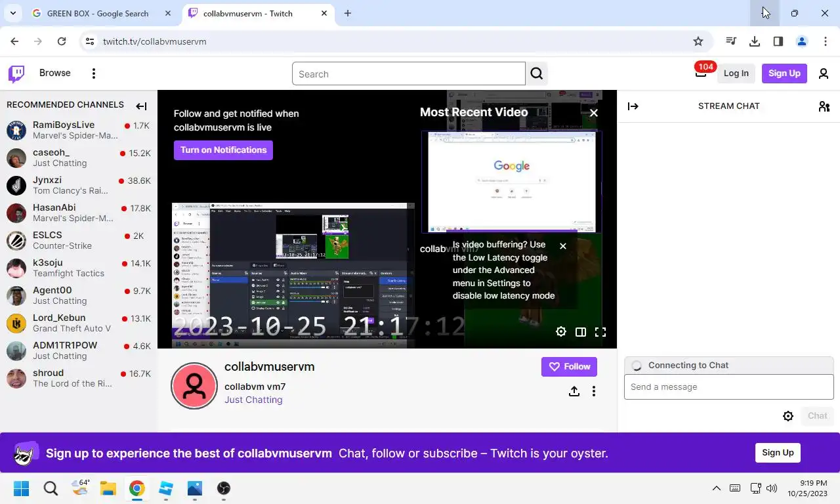The image size is (840, 504).
Task: Enter fullscreen on the video player
Action: pyautogui.click(x=600, y=332)
